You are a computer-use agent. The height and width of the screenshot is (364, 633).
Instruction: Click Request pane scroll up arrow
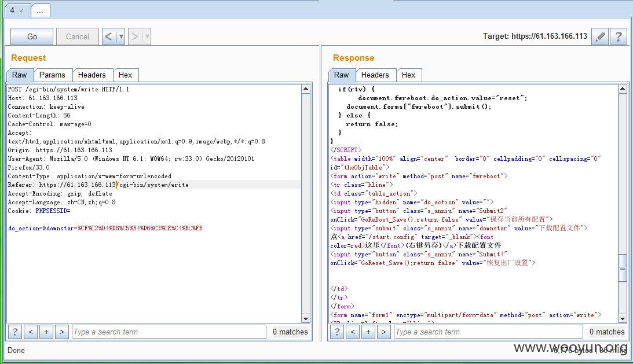(306, 89)
